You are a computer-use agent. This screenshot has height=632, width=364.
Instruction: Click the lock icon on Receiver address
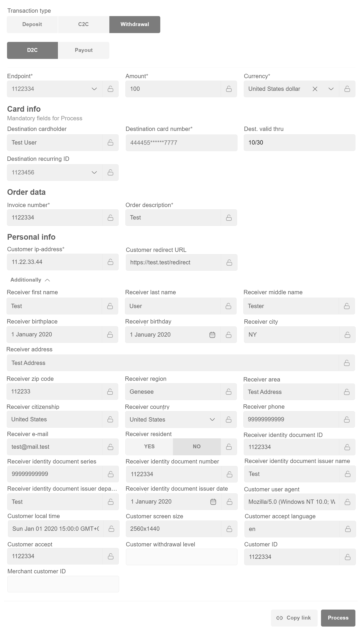[x=347, y=363]
